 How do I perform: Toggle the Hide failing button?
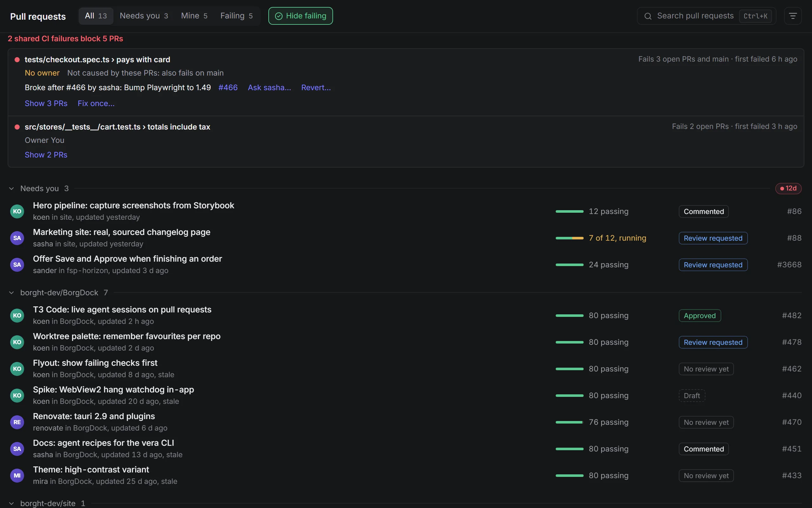[300, 16]
